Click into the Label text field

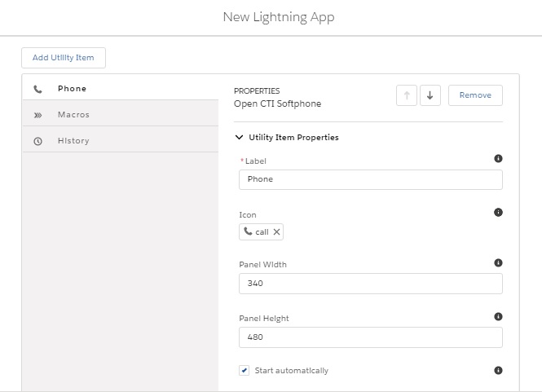tap(370, 179)
